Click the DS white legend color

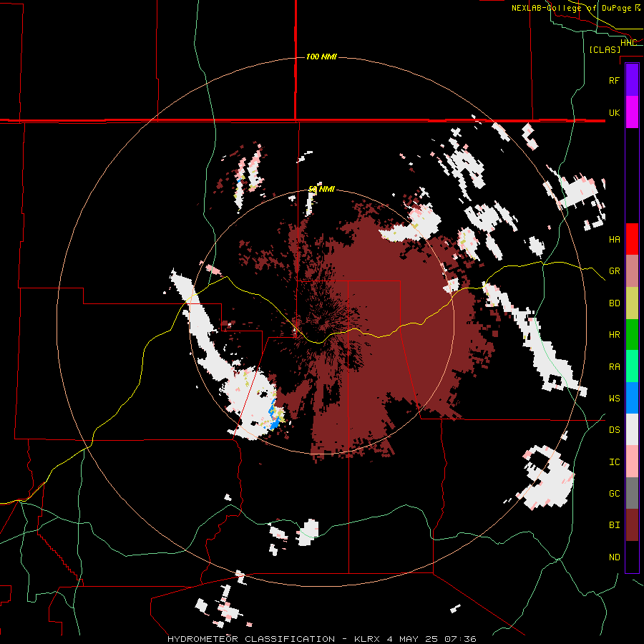pos(632,429)
